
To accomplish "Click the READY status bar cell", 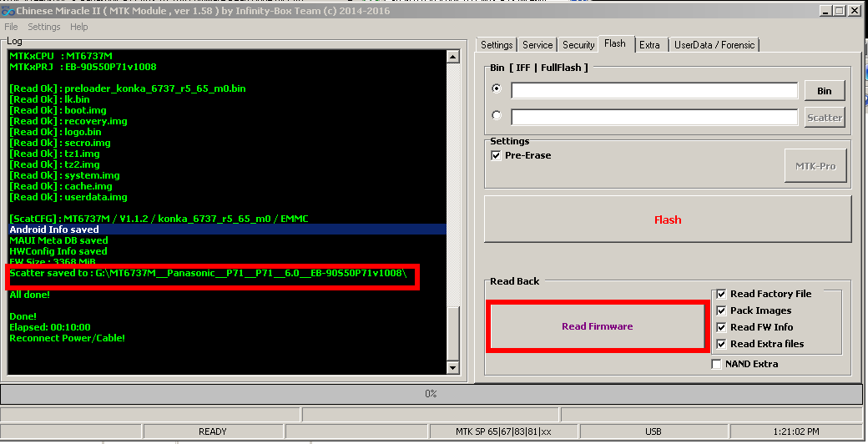I will [213, 431].
